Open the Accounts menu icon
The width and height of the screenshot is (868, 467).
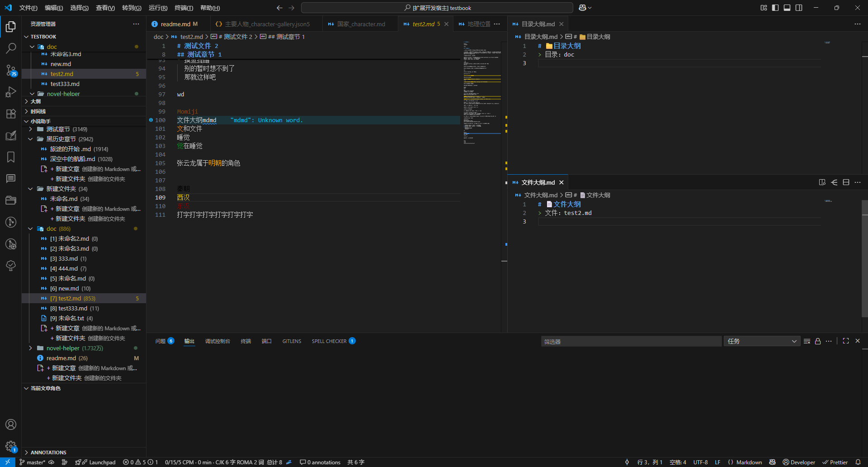(11, 424)
